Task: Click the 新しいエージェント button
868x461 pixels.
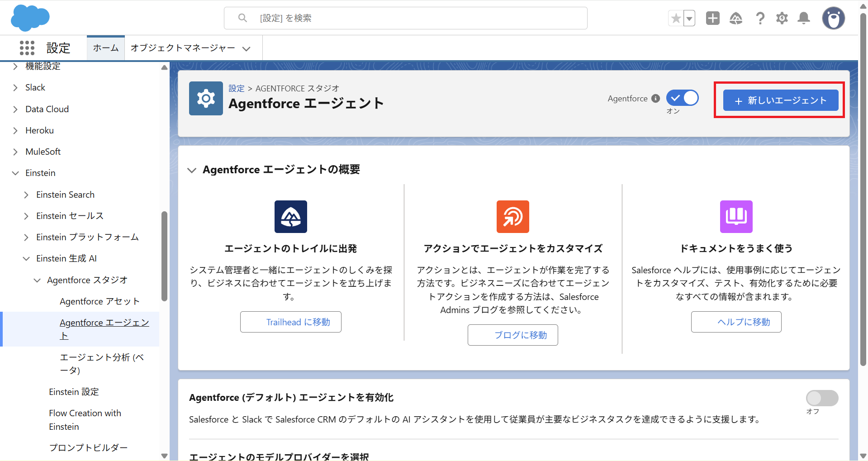Action: coord(780,100)
